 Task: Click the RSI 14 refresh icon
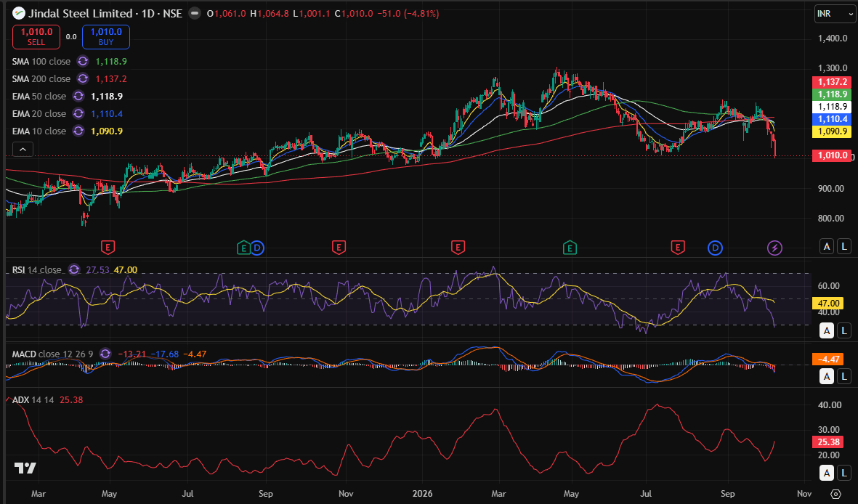click(74, 269)
